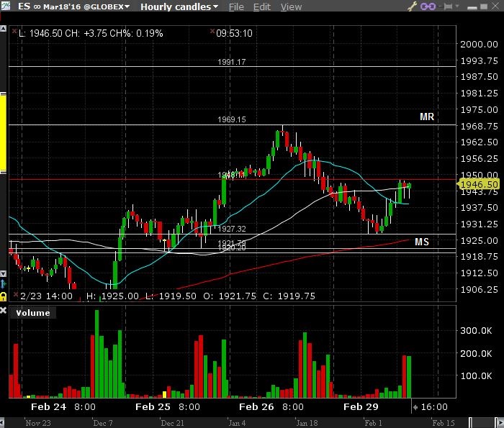Open the wrench configuration icon
The height and width of the screenshot is (428, 504).
[x=413, y=6]
